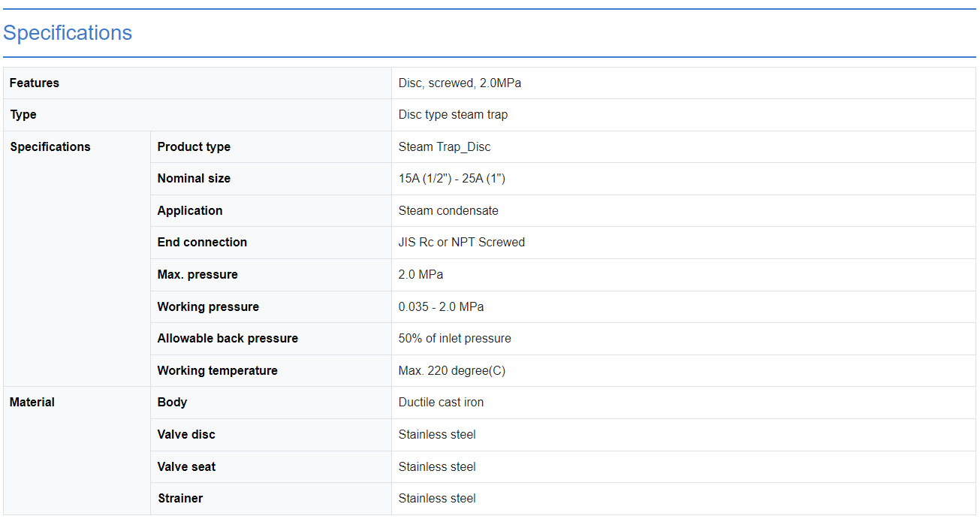Click the 'Disc, screwed, 2.0MPa' value
The image size is (980, 519).
point(460,83)
